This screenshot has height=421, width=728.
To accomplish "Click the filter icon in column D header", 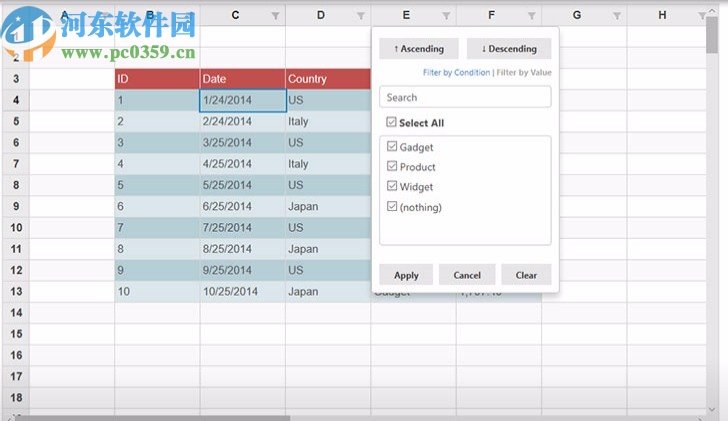I will 361,16.
